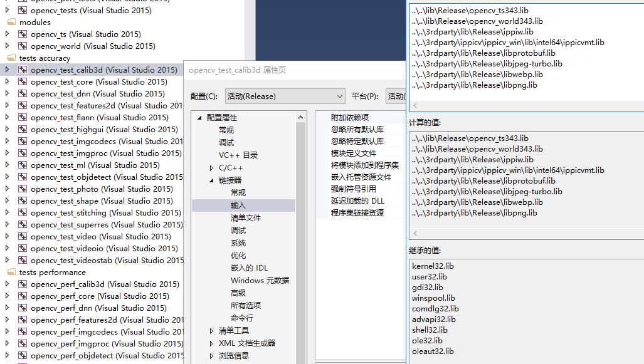Click the 程序集链接资源 property row
This screenshot has width=644, height=364.
[361, 212]
